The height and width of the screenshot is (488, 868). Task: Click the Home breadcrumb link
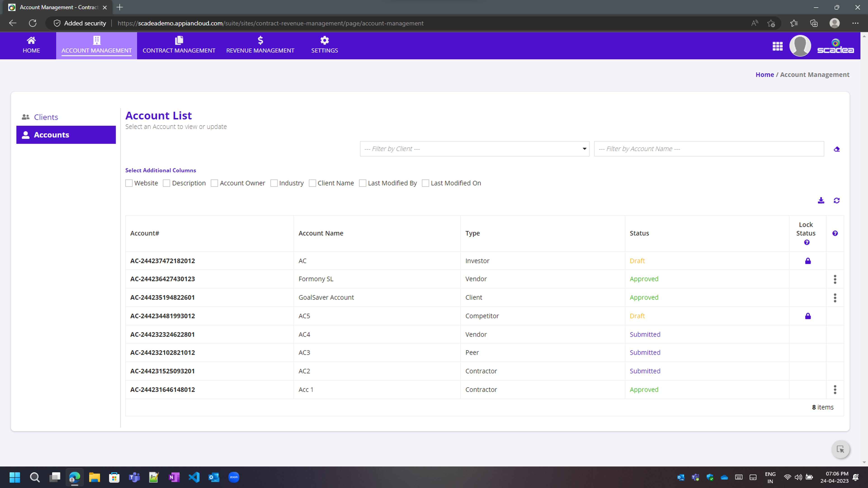tap(764, 75)
